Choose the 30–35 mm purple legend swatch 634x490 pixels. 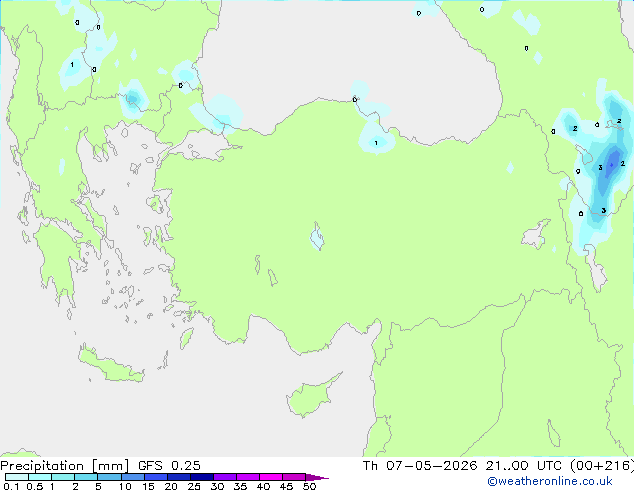224,477
